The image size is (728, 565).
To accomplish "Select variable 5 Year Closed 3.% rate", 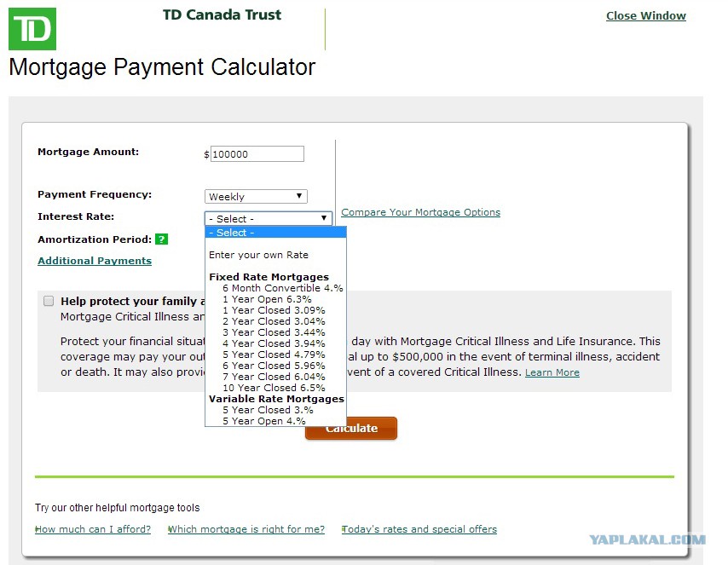I will click(x=276, y=410).
